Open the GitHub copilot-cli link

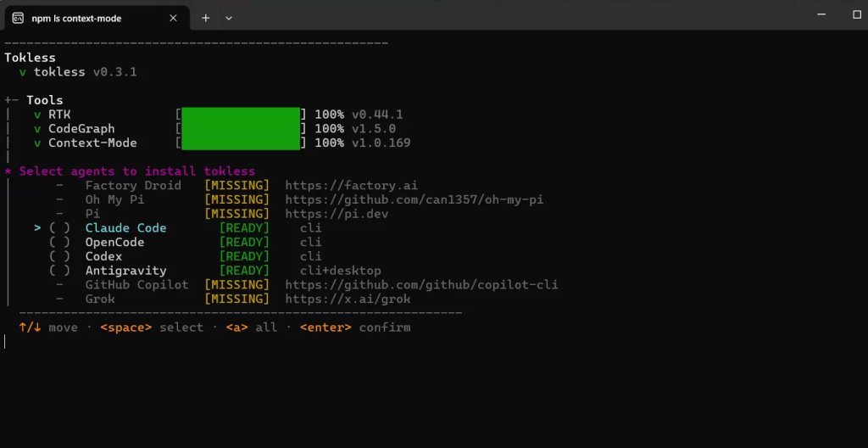[x=421, y=285]
